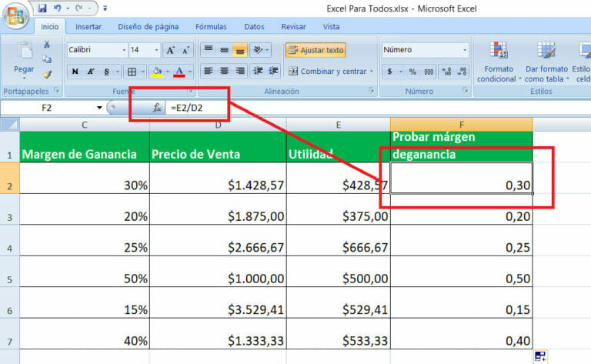Apply accounting $ number format
Image resolution: width=591 pixels, height=364 pixels.
(x=389, y=72)
